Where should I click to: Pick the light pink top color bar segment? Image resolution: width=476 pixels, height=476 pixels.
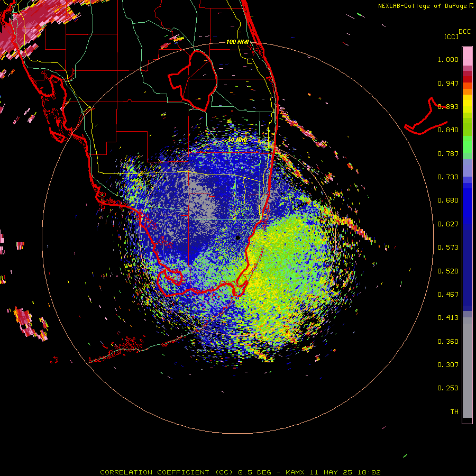(x=467, y=57)
